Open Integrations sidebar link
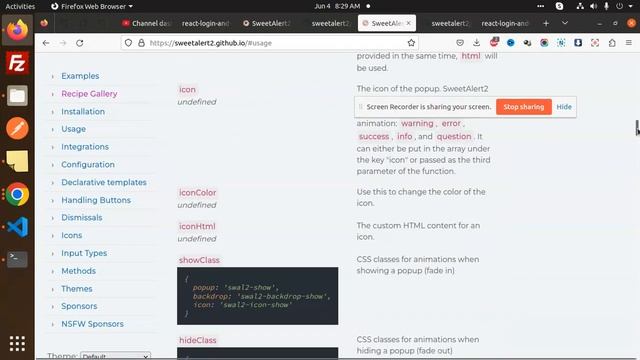The width and height of the screenshot is (640, 360). (85, 147)
